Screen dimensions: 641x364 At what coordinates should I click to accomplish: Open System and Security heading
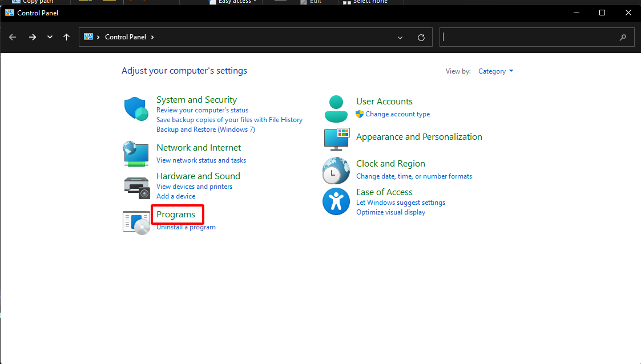[x=196, y=100]
